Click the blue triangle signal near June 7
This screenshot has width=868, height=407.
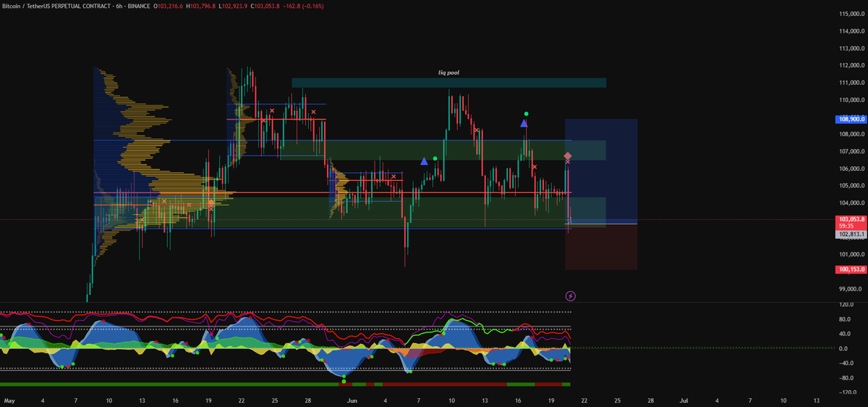(424, 161)
